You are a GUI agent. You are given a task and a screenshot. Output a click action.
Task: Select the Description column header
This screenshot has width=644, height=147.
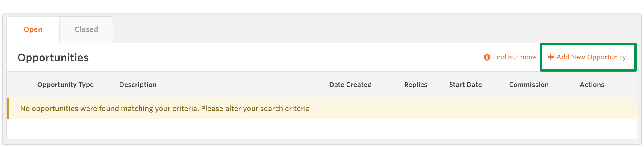[x=138, y=85]
